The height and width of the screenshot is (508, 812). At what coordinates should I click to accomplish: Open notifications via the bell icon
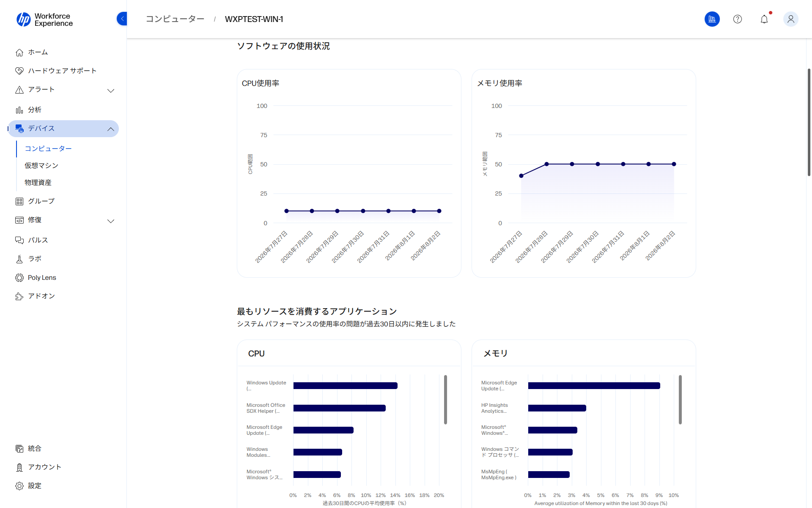click(x=764, y=19)
